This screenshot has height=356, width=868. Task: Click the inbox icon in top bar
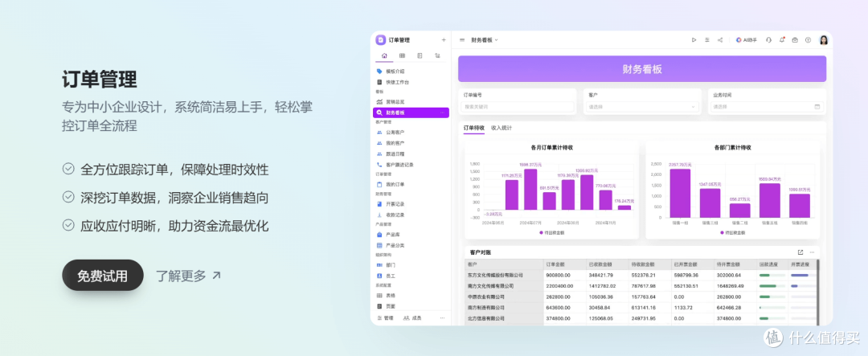pyautogui.click(x=795, y=40)
